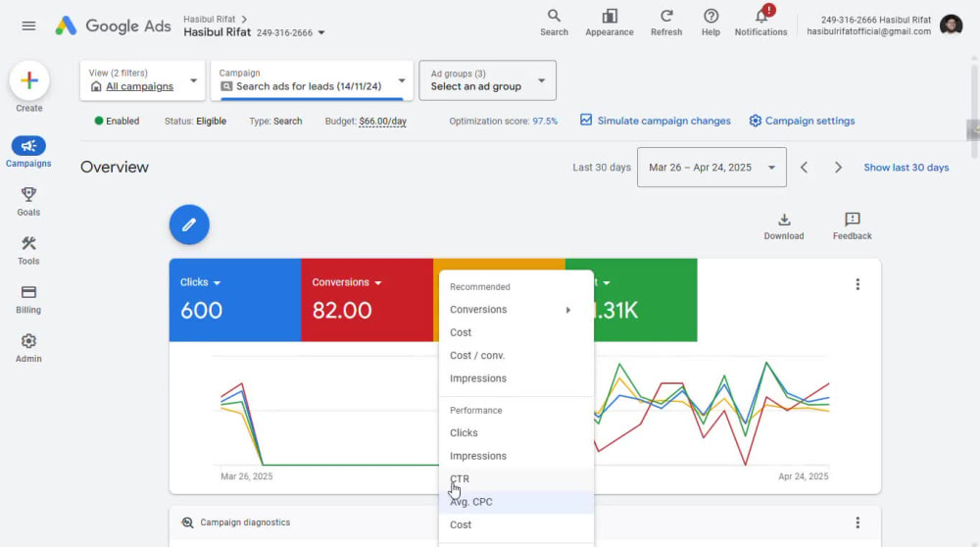Select Cost under Performance

(x=516, y=525)
